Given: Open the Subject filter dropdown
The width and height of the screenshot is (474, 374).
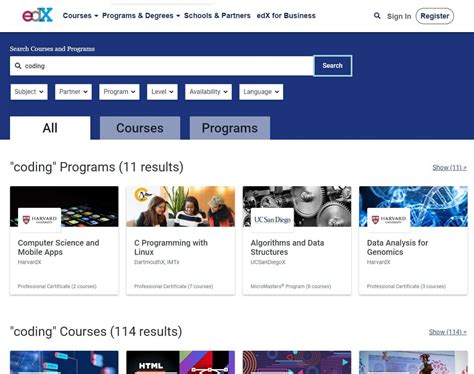Looking at the screenshot, I should coord(29,92).
